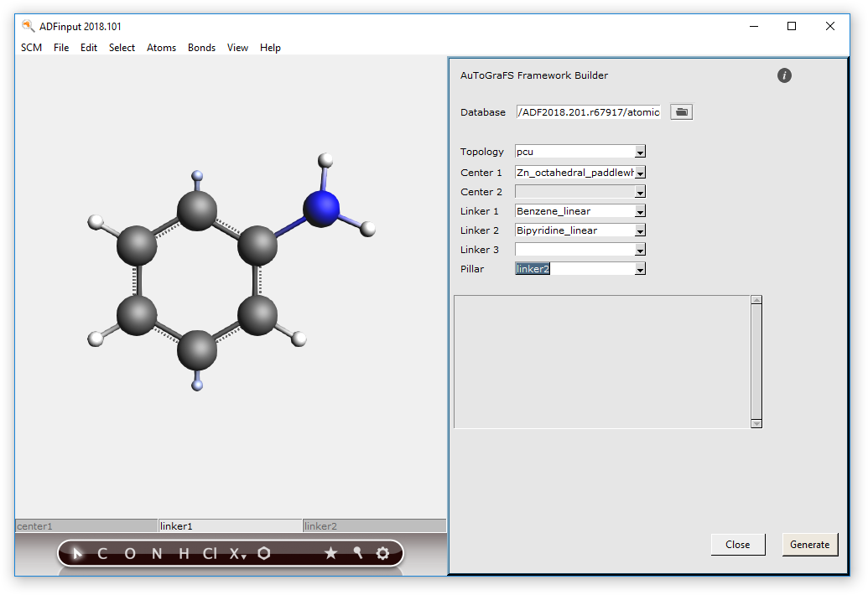Click the Topology pcu field
This screenshot has width=868, height=595.
pos(574,152)
